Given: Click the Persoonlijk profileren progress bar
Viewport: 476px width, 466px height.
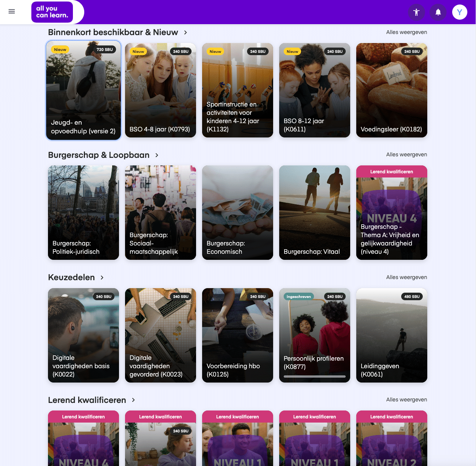Looking at the screenshot, I should click(x=315, y=377).
